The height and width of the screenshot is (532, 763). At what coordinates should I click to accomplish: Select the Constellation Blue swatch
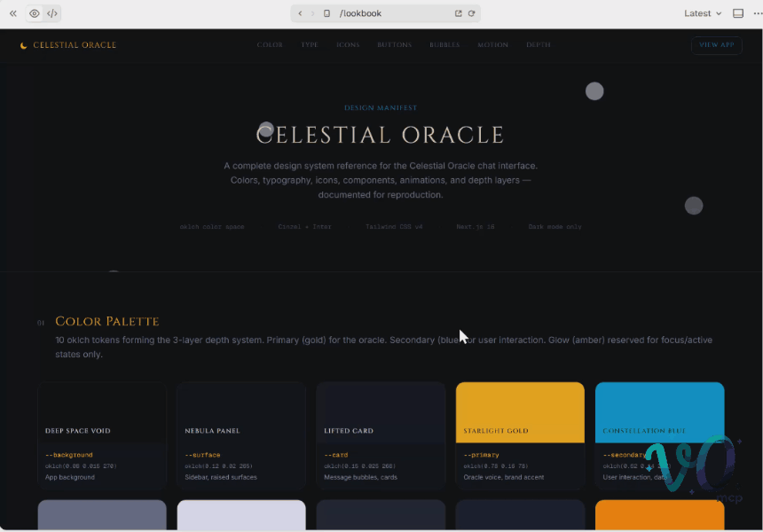660,412
